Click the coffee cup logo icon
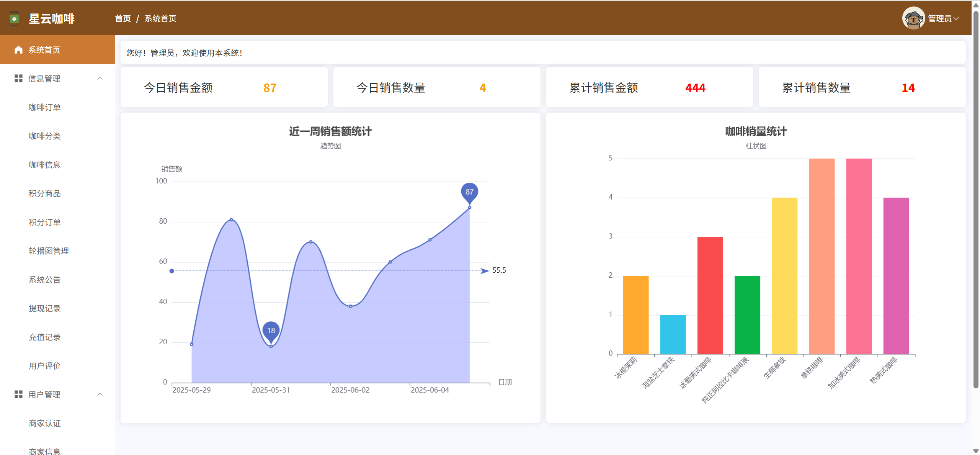 coord(14,18)
